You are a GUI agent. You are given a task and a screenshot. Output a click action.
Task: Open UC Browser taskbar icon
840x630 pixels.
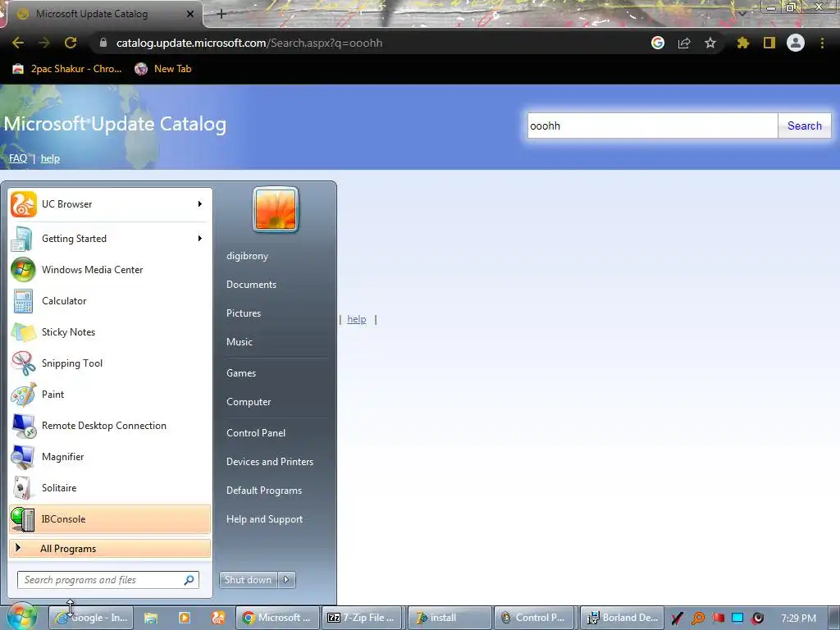(218, 618)
